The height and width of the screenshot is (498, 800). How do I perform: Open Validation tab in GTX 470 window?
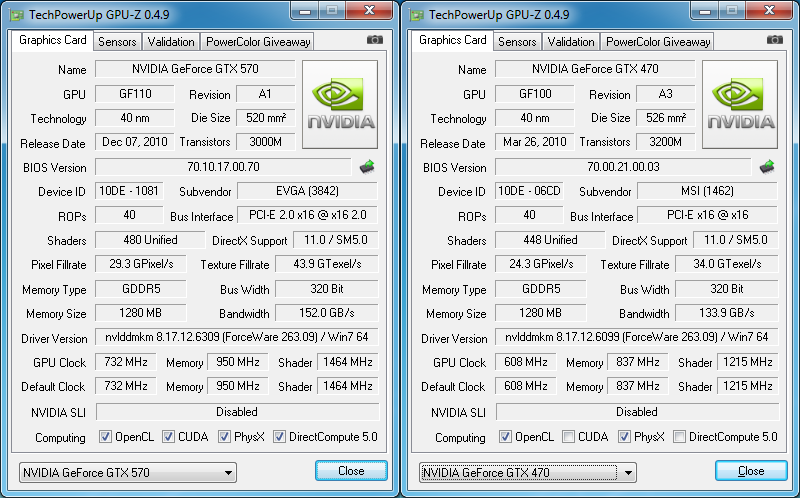tap(571, 42)
